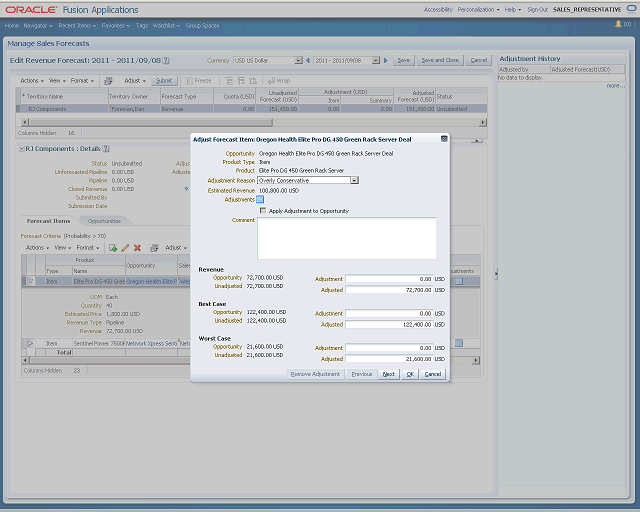Screen dimensions: 640x512
Task: Switch to the Opportunities tab
Action: [x=104, y=221]
